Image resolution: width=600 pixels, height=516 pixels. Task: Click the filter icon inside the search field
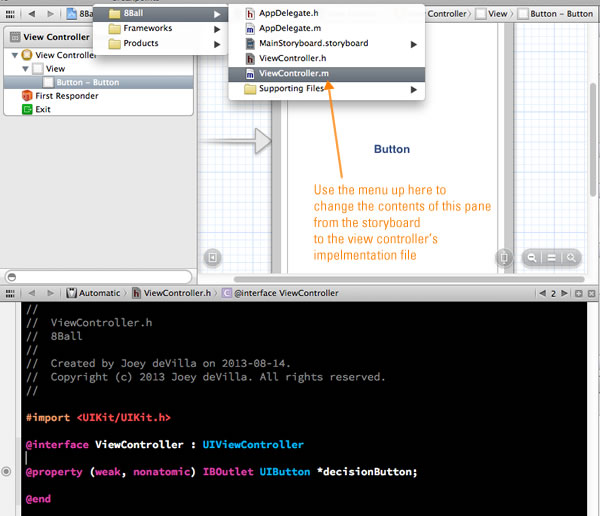click(12, 277)
